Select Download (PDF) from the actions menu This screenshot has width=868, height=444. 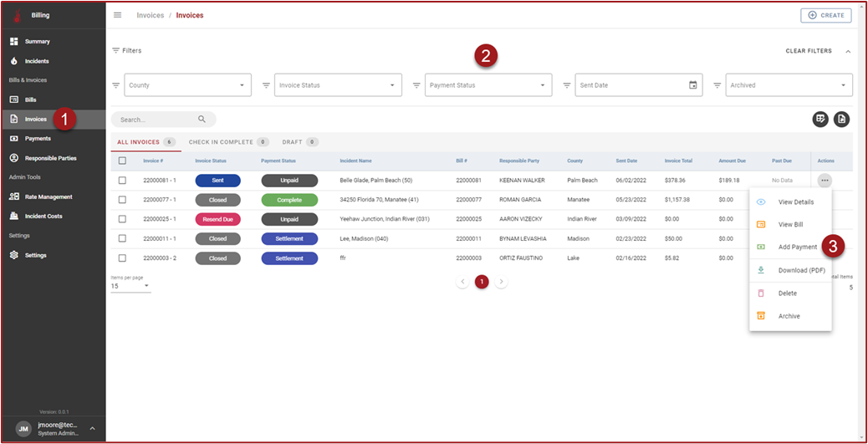click(x=804, y=270)
